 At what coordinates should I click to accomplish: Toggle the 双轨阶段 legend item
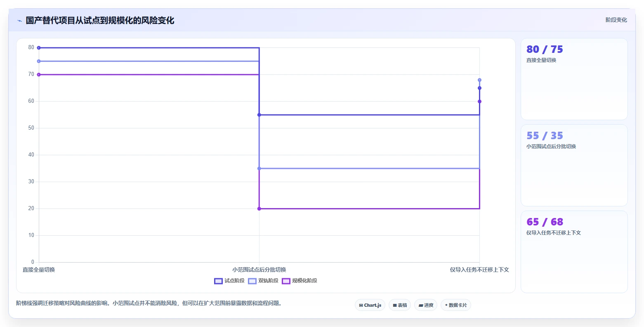coord(263,281)
